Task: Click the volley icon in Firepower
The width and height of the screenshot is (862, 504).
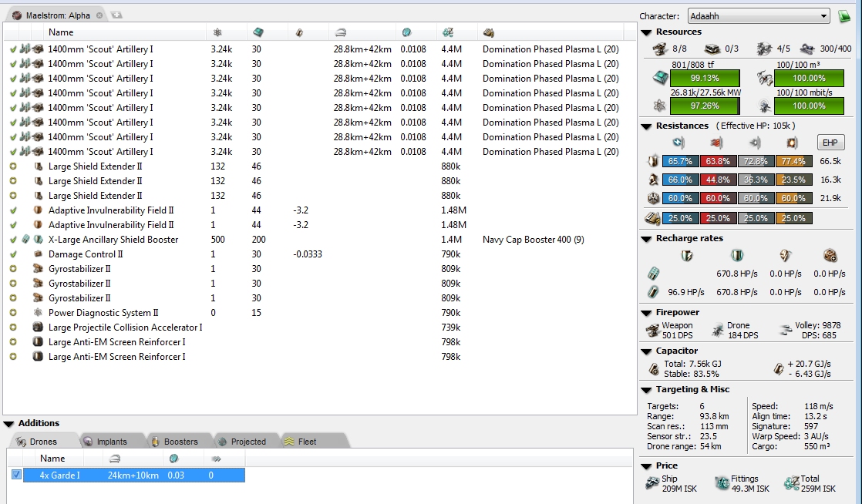Action: pos(786,331)
